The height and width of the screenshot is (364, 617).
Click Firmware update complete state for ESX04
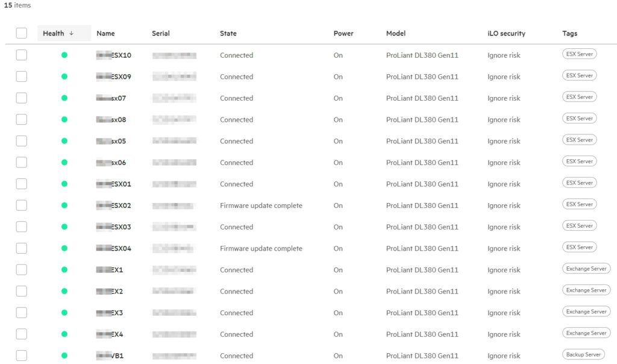(x=261, y=248)
